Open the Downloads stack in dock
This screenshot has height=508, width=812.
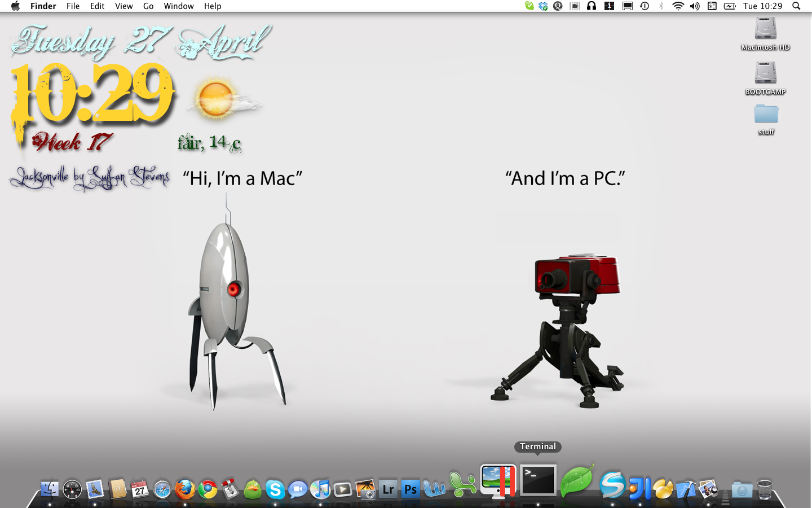click(x=742, y=490)
